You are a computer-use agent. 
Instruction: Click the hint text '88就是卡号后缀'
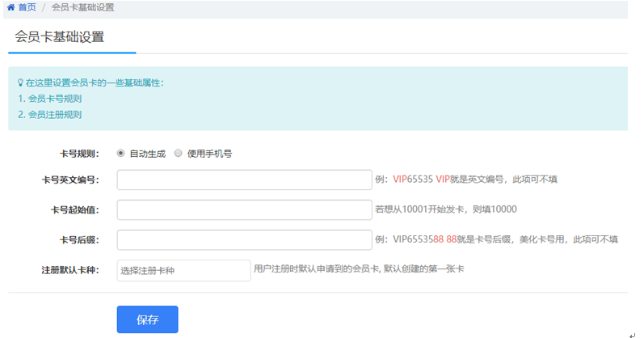click(x=478, y=239)
